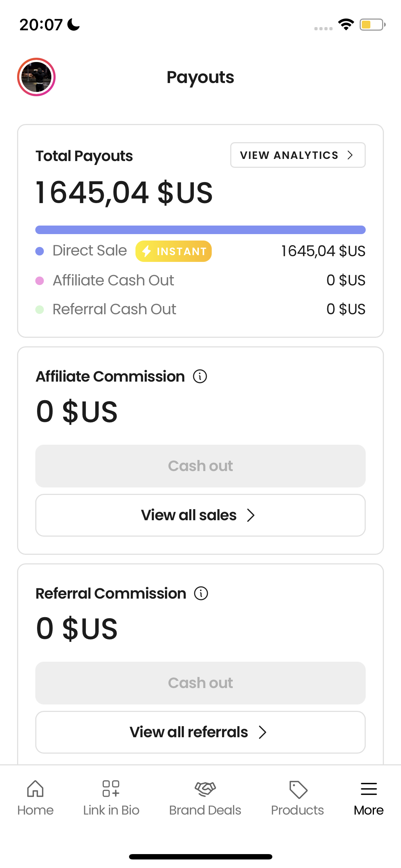Tap the green Referral Cash Out dot

click(40, 310)
